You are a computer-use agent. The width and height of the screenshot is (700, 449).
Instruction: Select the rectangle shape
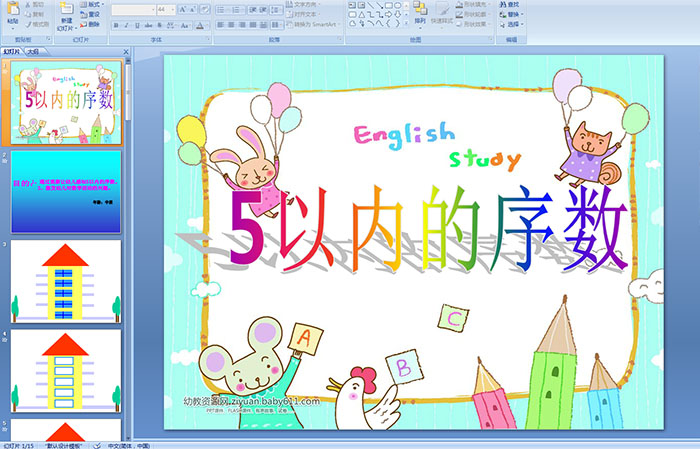(x=389, y=5)
